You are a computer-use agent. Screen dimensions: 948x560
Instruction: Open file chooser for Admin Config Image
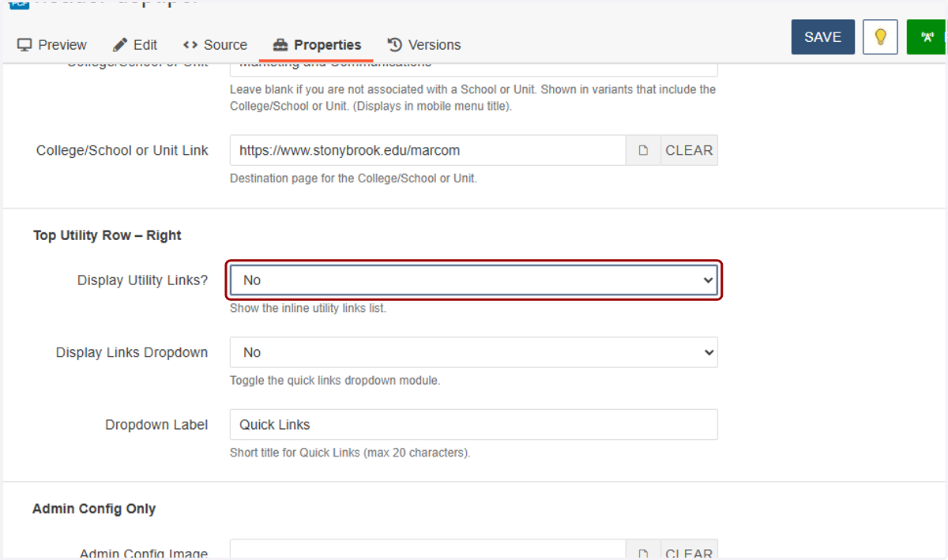pyautogui.click(x=643, y=550)
